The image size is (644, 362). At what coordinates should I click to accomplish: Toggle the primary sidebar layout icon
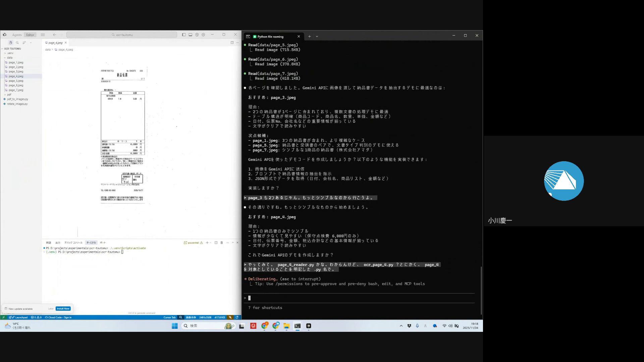[x=184, y=35]
